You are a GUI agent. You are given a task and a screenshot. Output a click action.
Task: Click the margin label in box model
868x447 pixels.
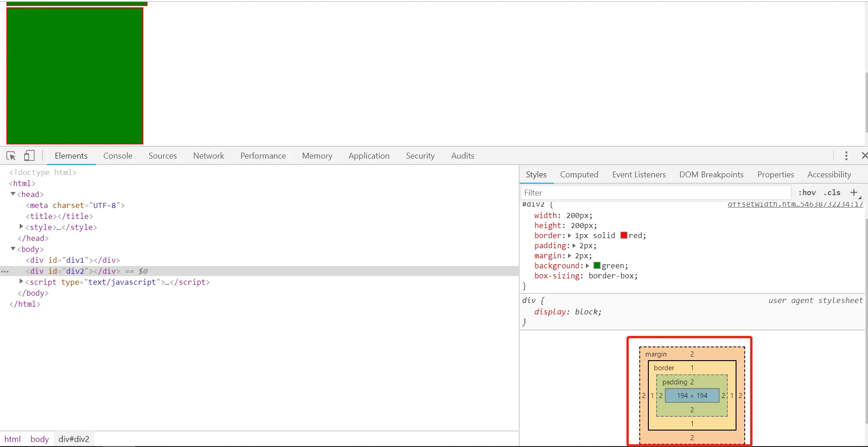click(656, 354)
